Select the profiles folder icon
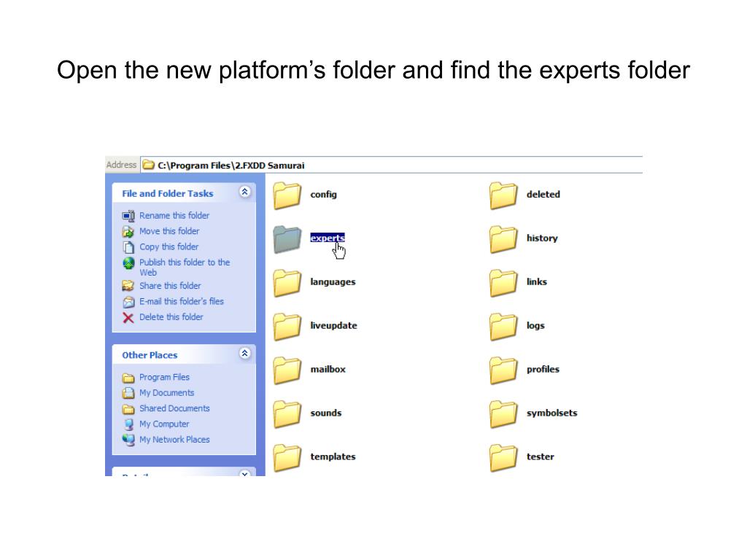This screenshot has width=747, height=560. (x=503, y=370)
